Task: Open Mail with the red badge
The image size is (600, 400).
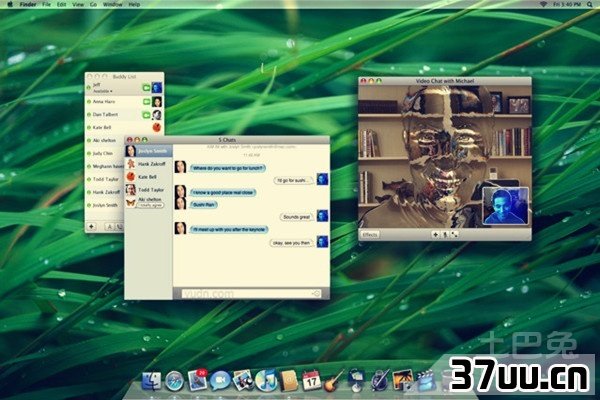Action: [x=197, y=380]
